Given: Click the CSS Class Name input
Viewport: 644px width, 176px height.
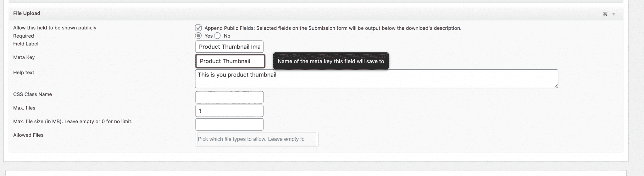Looking at the screenshot, I should click(229, 97).
